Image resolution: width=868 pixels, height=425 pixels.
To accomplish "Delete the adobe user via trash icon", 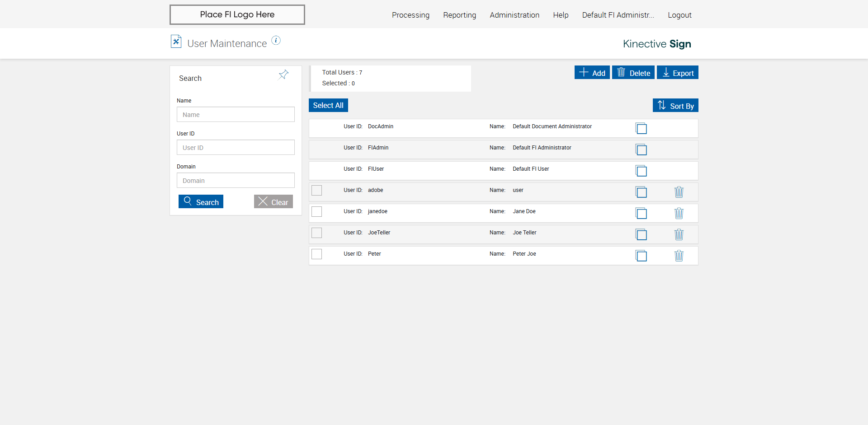I will (x=679, y=192).
